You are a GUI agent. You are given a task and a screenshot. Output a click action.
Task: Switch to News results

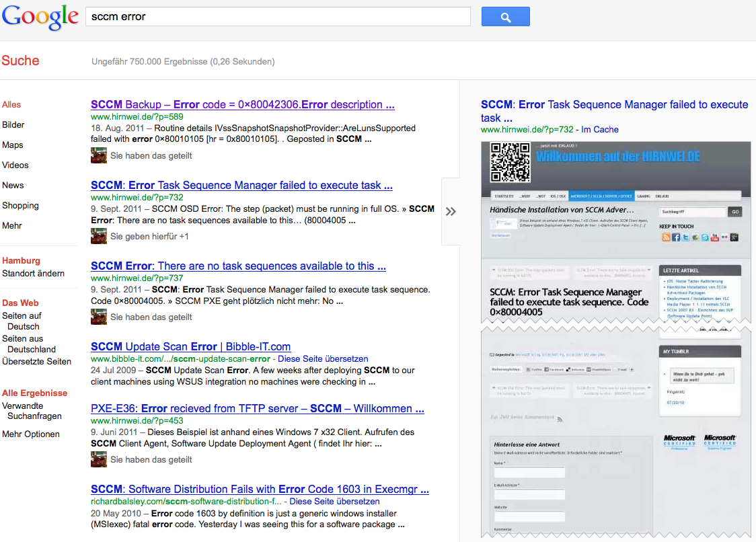[x=13, y=186]
